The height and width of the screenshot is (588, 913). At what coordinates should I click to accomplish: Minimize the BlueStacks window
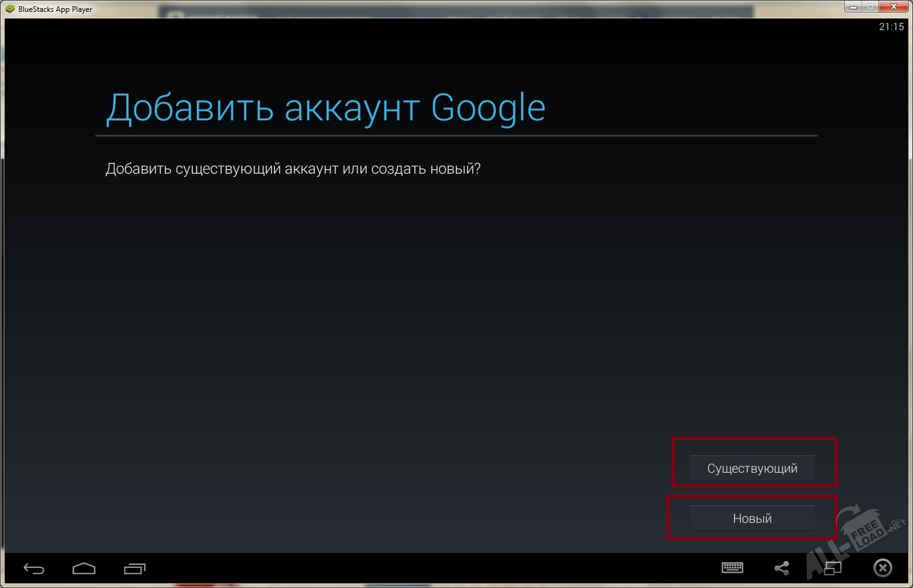[x=853, y=7]
